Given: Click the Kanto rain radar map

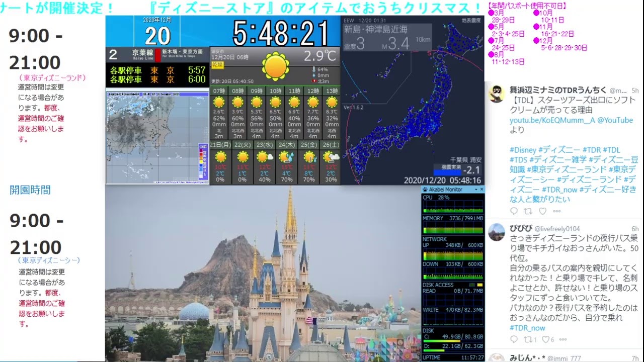Looking at the screenshot, I should coord(157,137).
